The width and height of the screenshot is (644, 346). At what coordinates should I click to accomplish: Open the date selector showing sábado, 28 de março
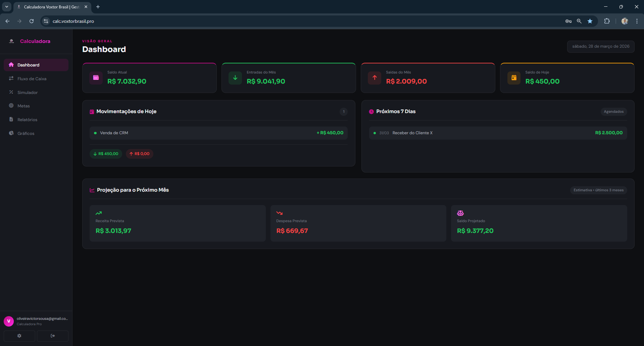coord(600,46)
